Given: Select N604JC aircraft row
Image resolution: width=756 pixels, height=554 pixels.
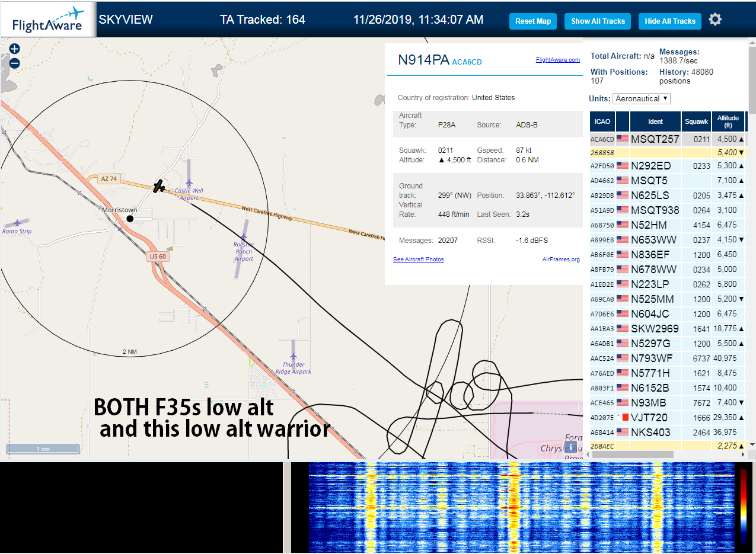Looking at the screenshot, I should (667, 314).
